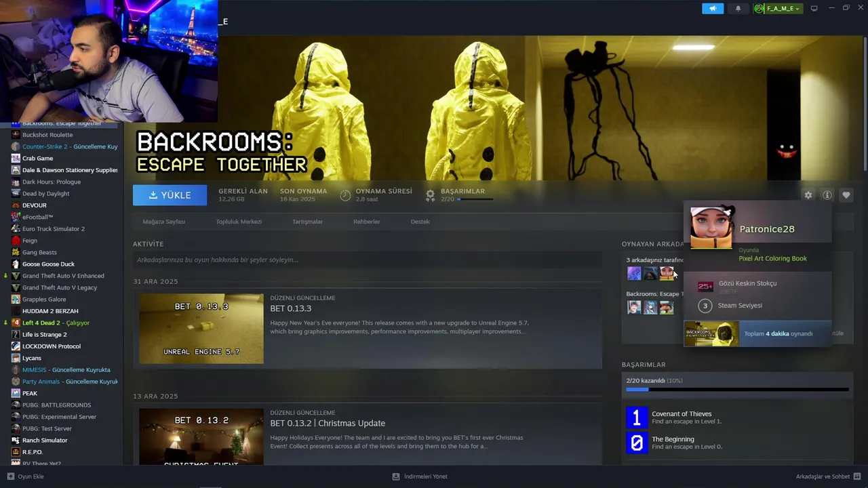Open the Rehberler tab
868x488 pixels.
tap(367, 222)
